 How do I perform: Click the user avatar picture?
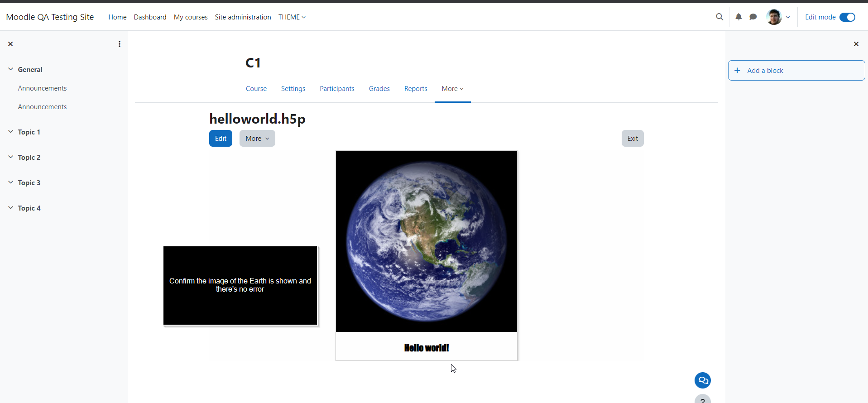point(774,17)
